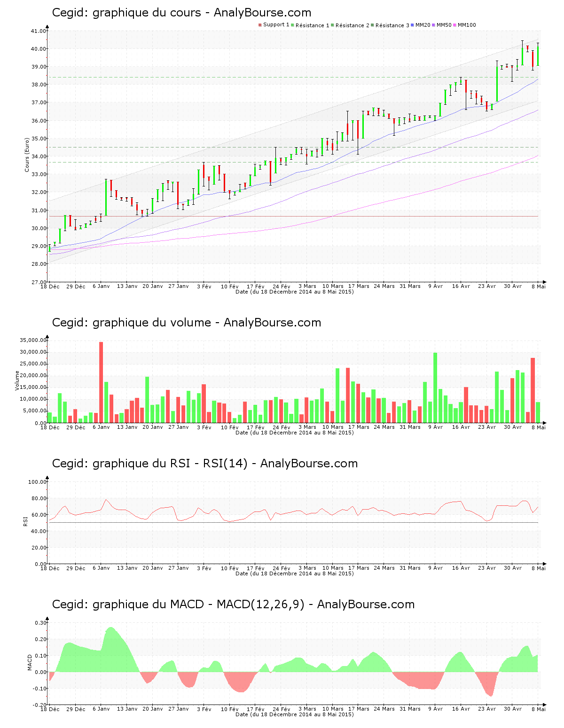Viewport: 564px width, 728px height.
Task: Click the 'RSI' vertical axis title
Action: coord(26,521)
